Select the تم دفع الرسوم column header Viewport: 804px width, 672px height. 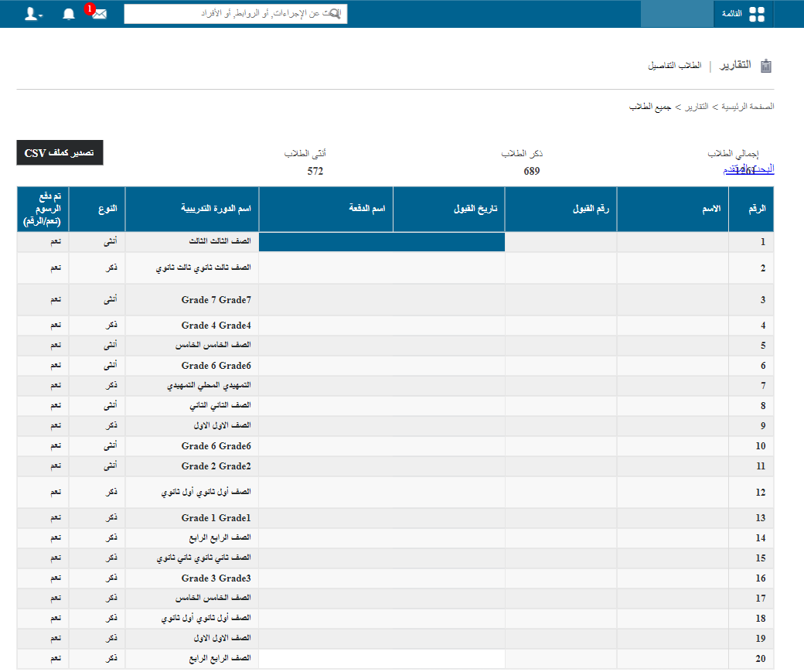tap(43, 210)
